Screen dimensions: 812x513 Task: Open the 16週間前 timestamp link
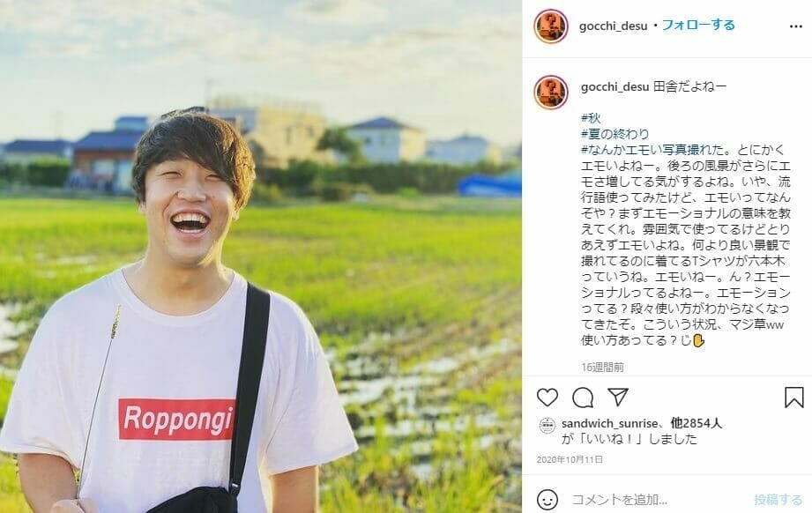(602, 367)
